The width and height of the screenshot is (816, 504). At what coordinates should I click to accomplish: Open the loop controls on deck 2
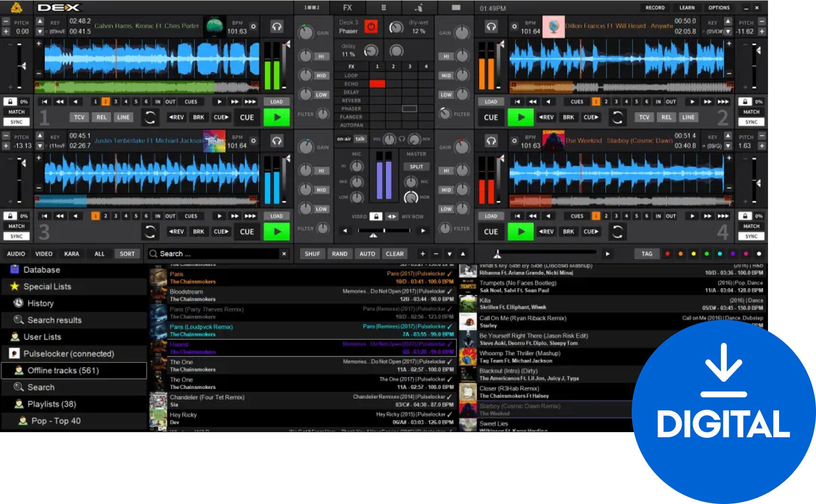(x=617, y=117)
